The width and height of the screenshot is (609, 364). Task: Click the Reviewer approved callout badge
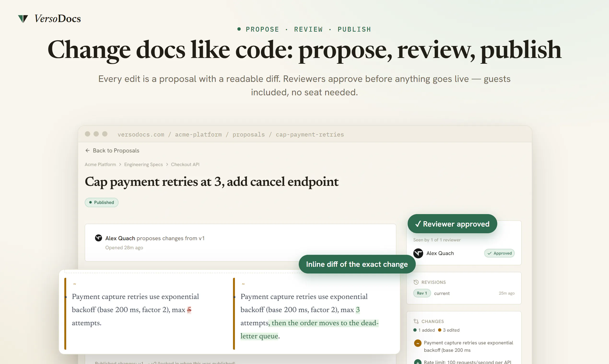(452, 224)
